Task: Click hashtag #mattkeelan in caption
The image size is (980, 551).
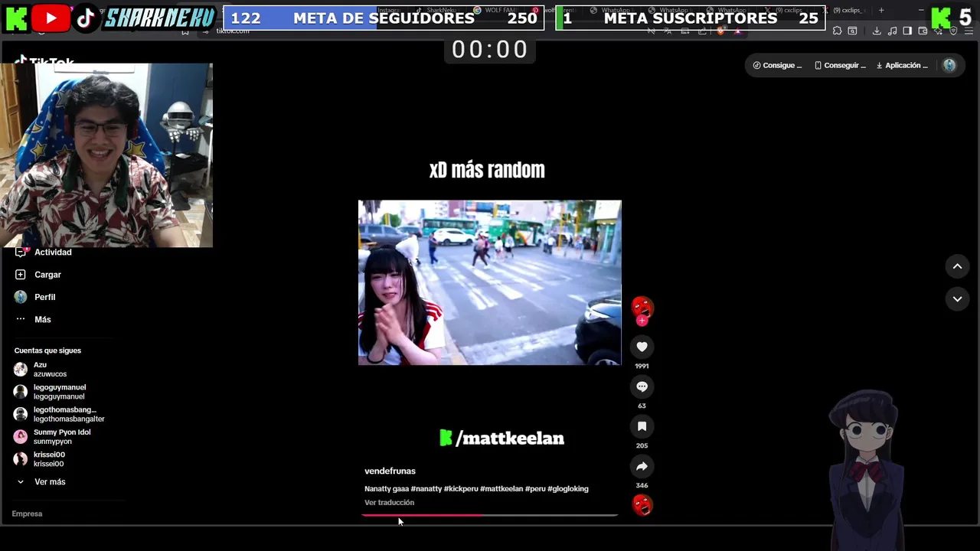Action: point(501,489)
